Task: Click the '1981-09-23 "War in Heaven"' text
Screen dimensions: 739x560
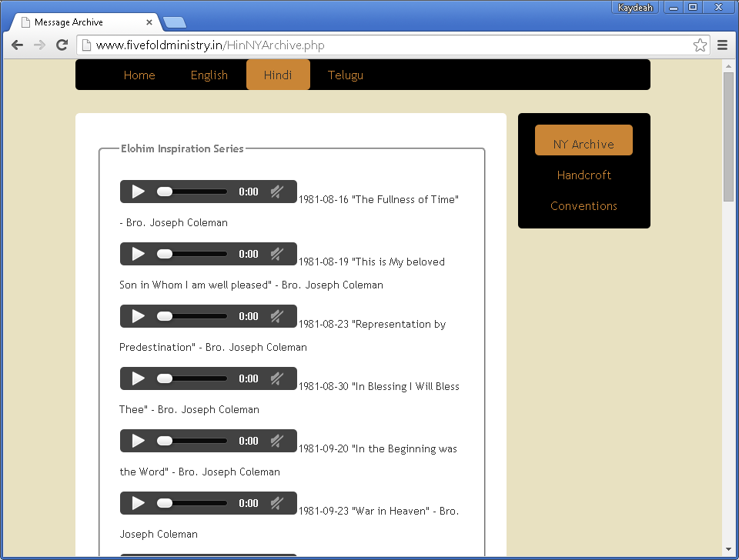Action: click(364, 511)
